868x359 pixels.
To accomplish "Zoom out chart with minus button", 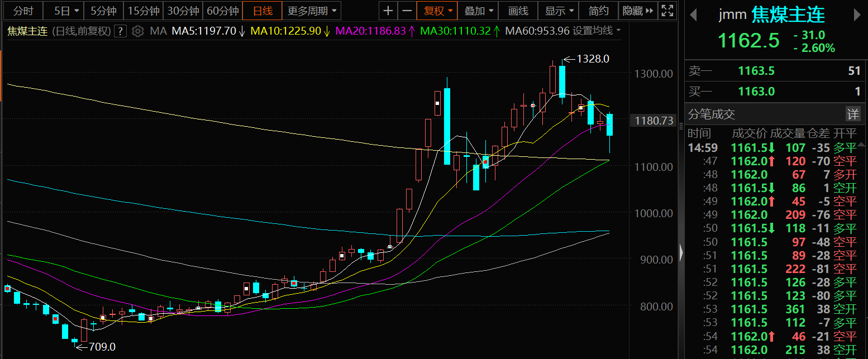I will (x=407, y=11).
